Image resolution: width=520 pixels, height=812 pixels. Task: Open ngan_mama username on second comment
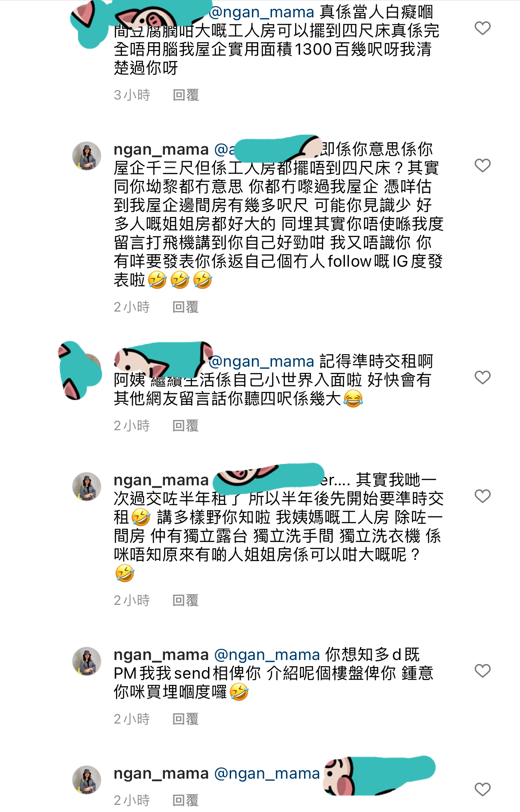click(161, 150)
